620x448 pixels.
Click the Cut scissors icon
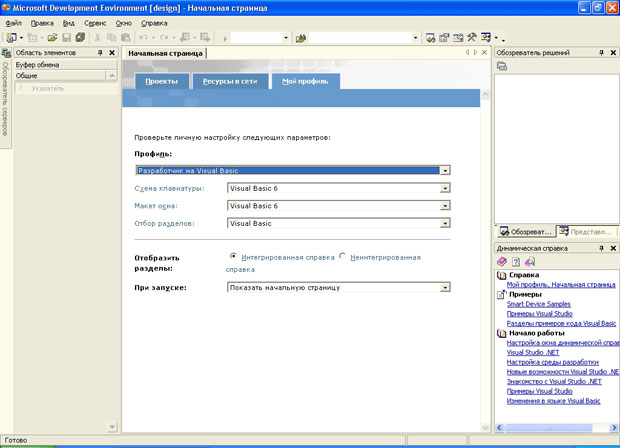pos(98,38)
